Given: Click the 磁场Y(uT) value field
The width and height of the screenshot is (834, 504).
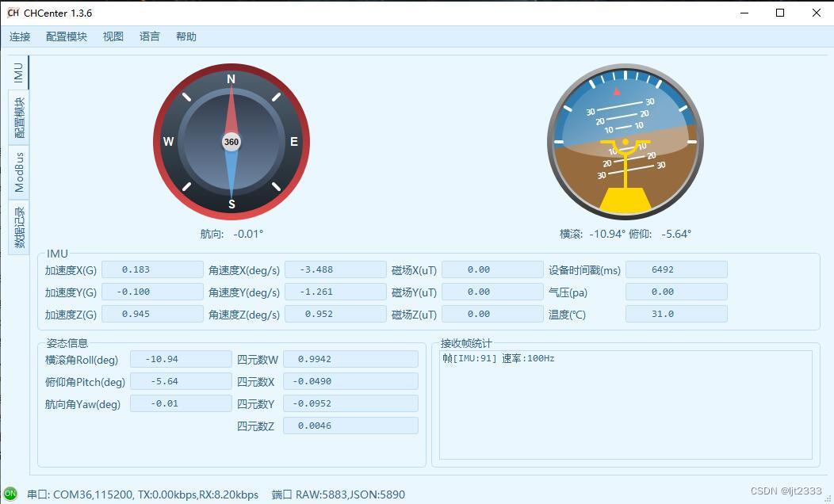Looking at the screenshot, I should 492,292.
